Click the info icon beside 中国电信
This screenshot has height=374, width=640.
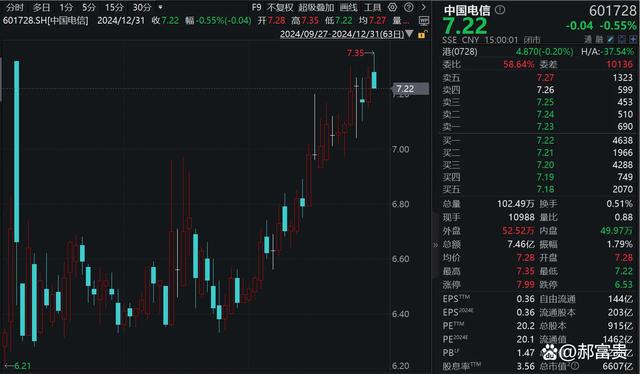click(x=500, y=10)
